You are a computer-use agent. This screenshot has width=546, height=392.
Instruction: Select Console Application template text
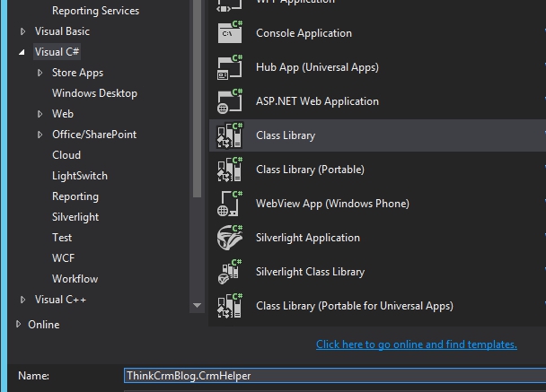click(x=304, y=33)
